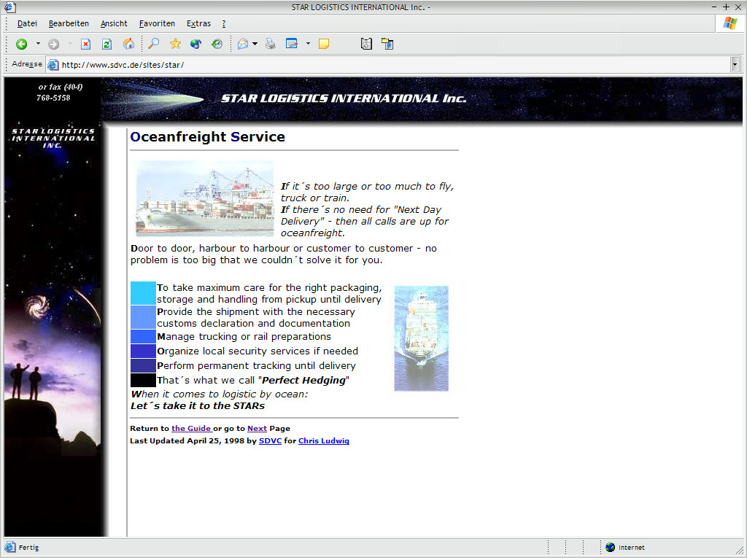
Task: Open the History clock icon
Action: [217, 44]
